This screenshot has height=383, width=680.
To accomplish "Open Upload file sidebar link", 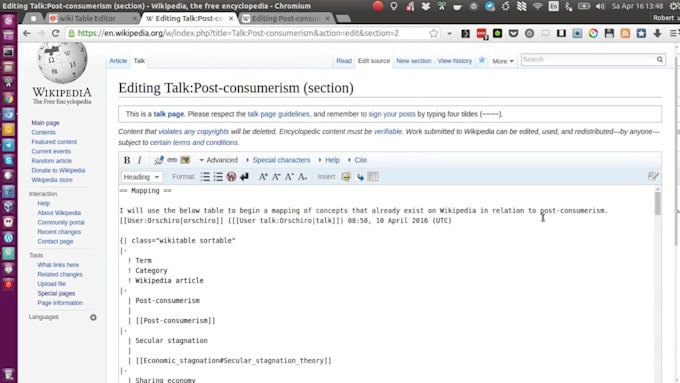I will [52, 284].
